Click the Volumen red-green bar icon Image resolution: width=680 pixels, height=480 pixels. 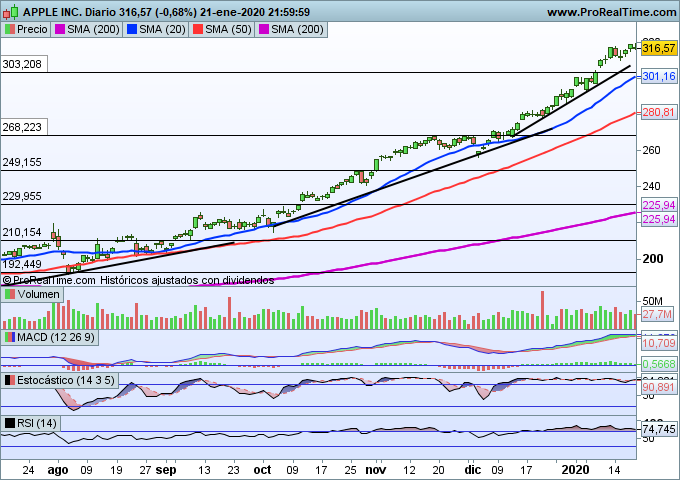point(10,294)
